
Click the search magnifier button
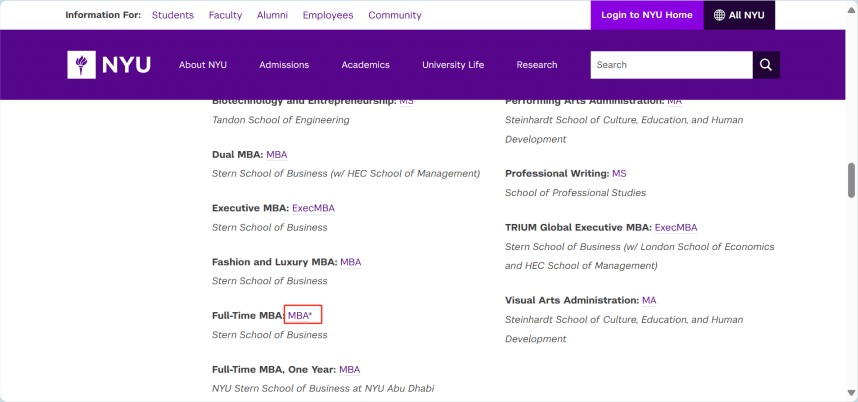766,65
